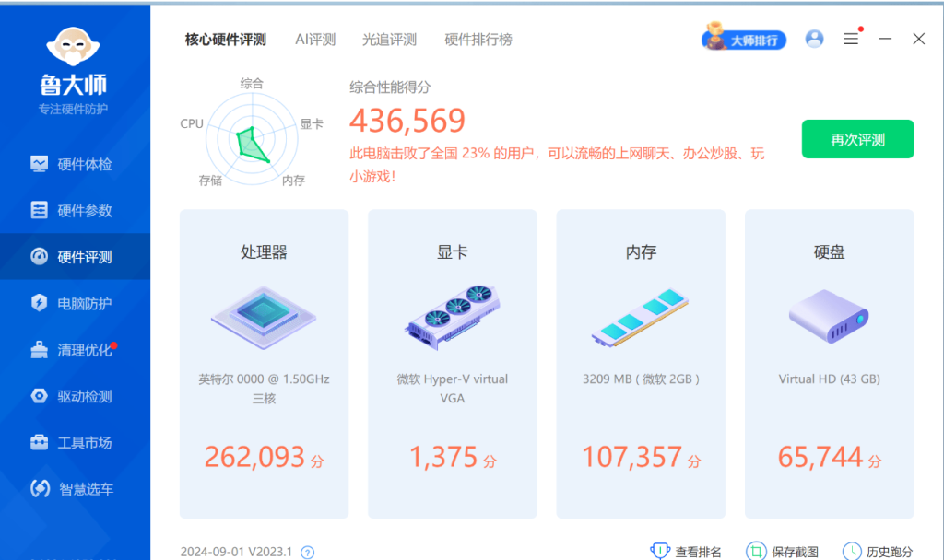Viewport: 944px width, 560px height.
Task: Click the Lu Dashi (鲁大师) logo avatar
Action: pos(73,46)
